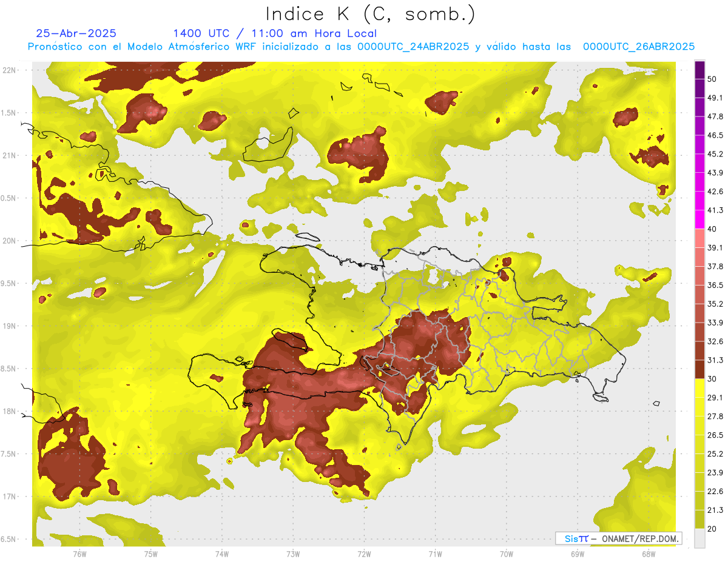
Task: Click the "9.5N" latitude label
Action: pyautogui.click(x=8, y=283)
